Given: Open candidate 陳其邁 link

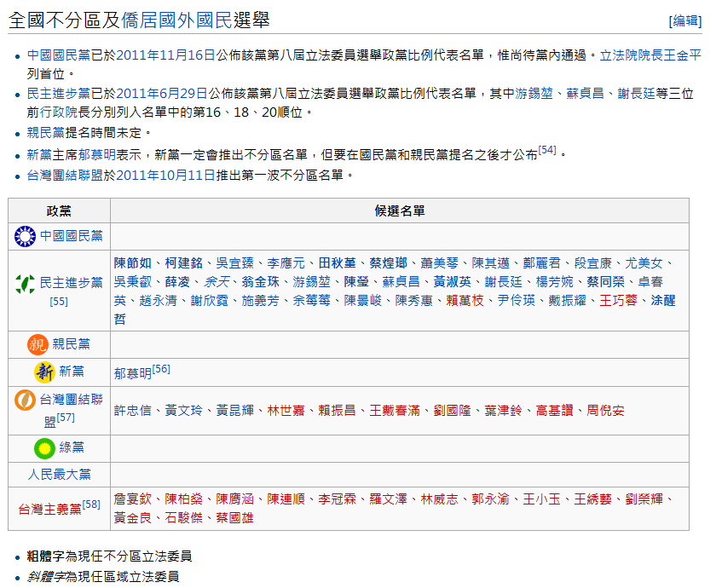Looking at the screenshot, I should (491, 263).
